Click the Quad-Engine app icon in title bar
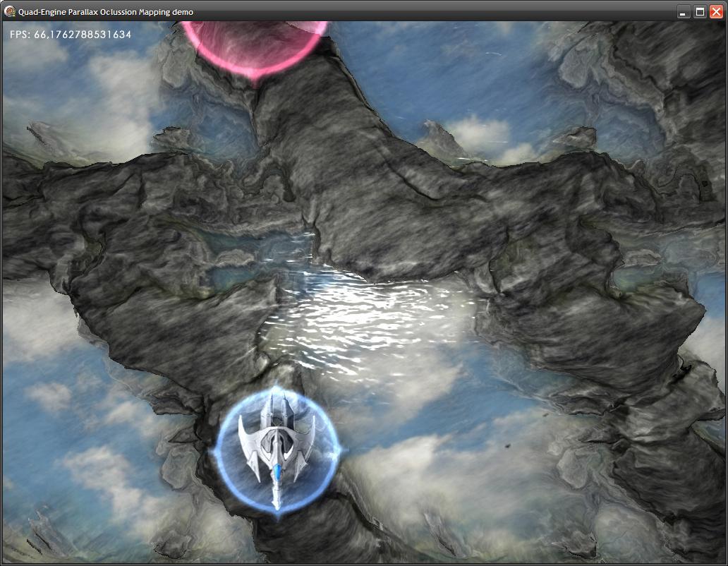728x566 pixels. click(x=9, y=11)
